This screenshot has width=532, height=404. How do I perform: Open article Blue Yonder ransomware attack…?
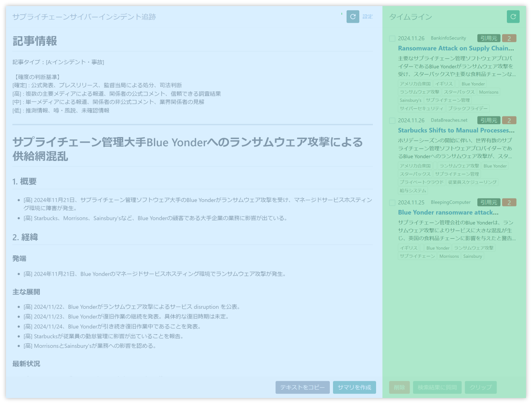click(x=448, y=212)
